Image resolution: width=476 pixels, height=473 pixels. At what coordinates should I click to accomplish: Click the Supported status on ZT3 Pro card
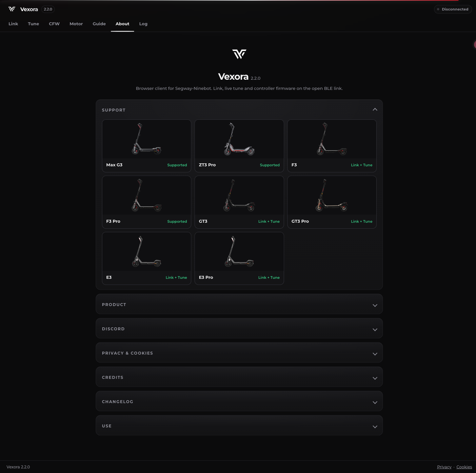[270, 165]
